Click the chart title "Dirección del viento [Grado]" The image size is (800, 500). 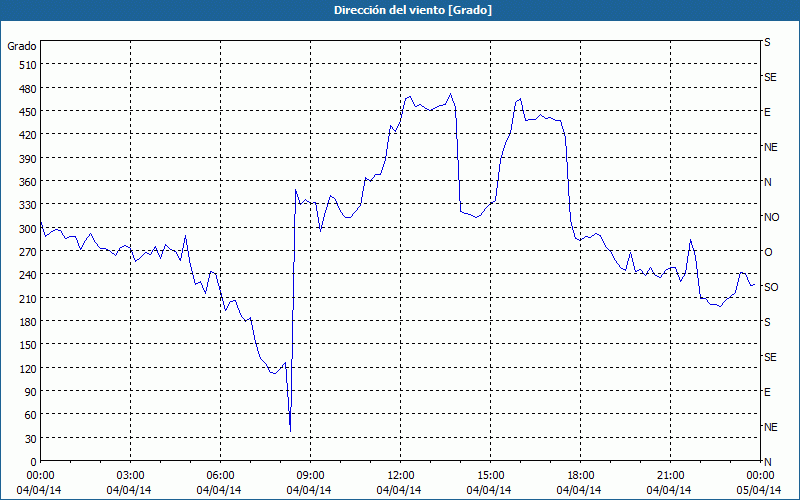pyautogui.click(x=413, y=10)
